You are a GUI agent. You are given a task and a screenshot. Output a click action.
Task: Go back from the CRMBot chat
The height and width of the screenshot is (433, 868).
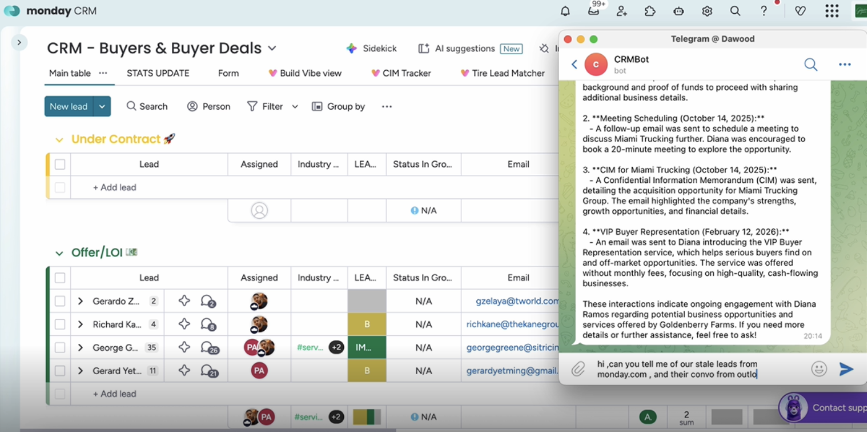click(574, 65)
